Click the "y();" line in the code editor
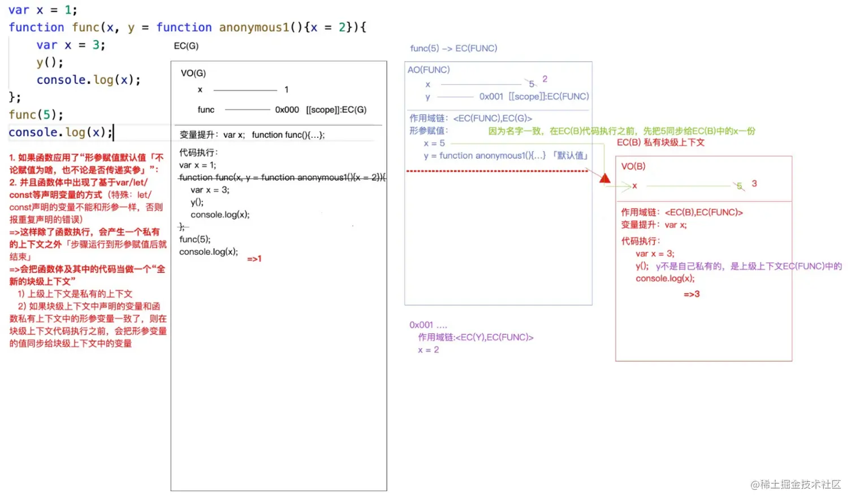Viewport: 855px width, 504px height. coord(50,62)
